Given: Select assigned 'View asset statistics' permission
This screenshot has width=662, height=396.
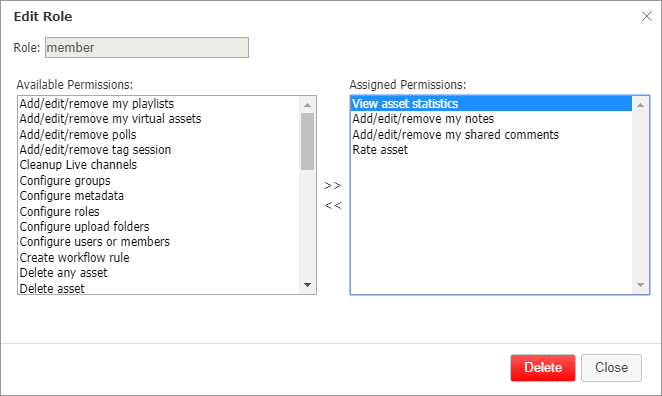Looking at the screenshot, I should coord(491,104).
